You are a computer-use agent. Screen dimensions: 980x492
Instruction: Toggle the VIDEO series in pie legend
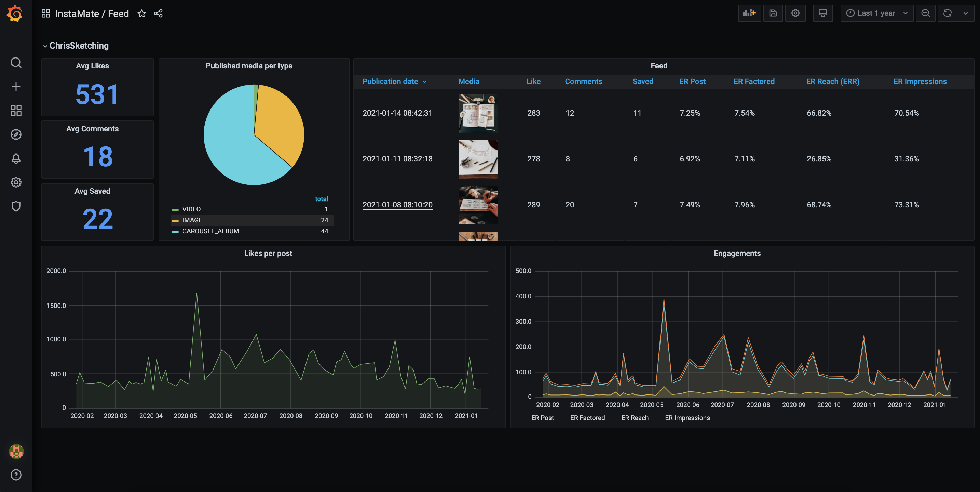(x=191, y=209)
